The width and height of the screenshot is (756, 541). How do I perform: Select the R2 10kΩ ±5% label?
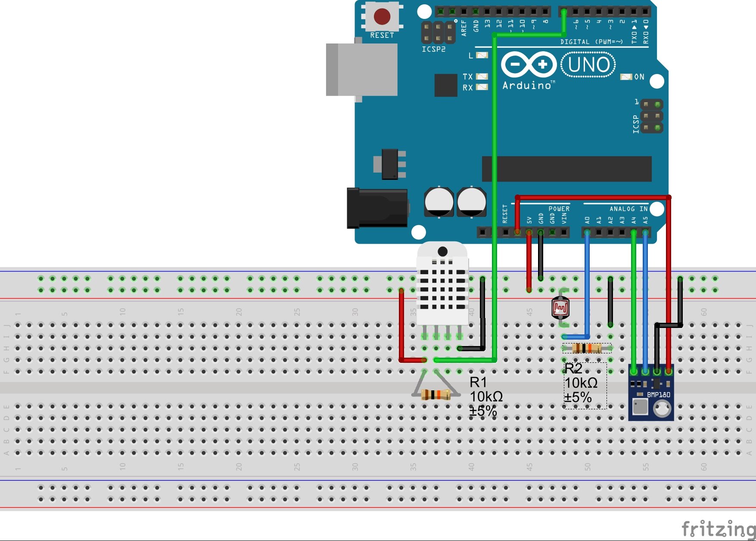tap(581, 383)
